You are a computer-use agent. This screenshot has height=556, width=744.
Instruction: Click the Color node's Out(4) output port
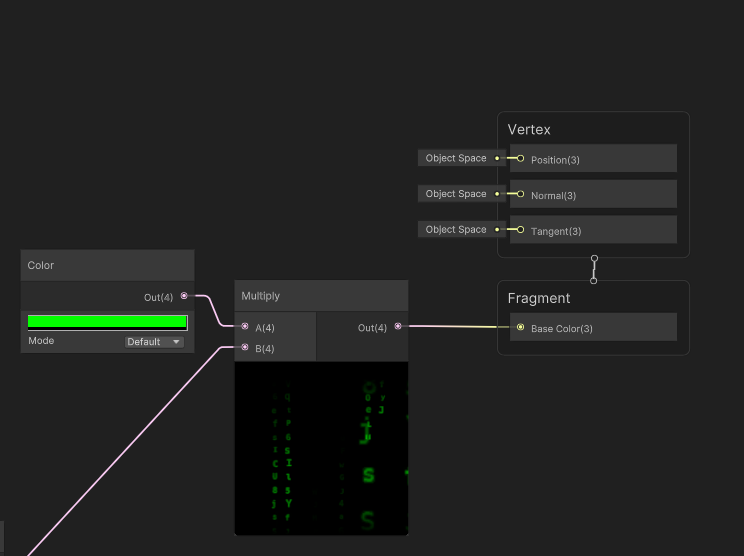point(184,296)
